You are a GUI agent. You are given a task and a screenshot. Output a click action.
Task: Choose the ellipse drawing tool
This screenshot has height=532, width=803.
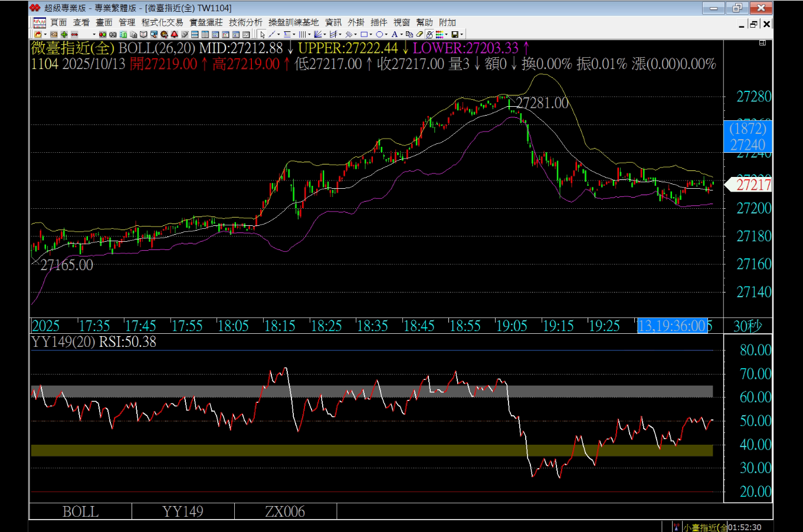point(379,34)
